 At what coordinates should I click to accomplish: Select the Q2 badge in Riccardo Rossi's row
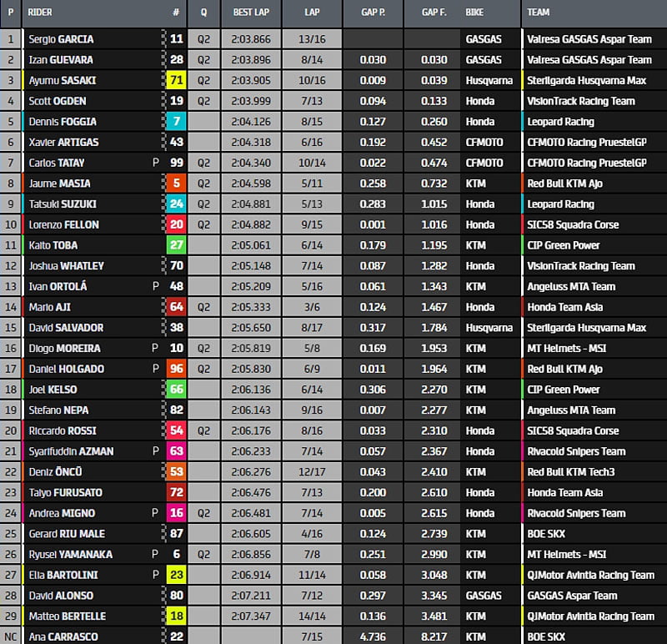(x=204, y=430)
